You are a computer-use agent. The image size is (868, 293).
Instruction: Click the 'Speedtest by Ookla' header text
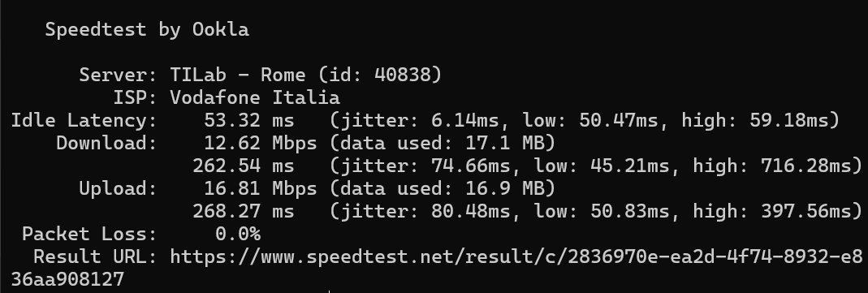tap(147, 29)
